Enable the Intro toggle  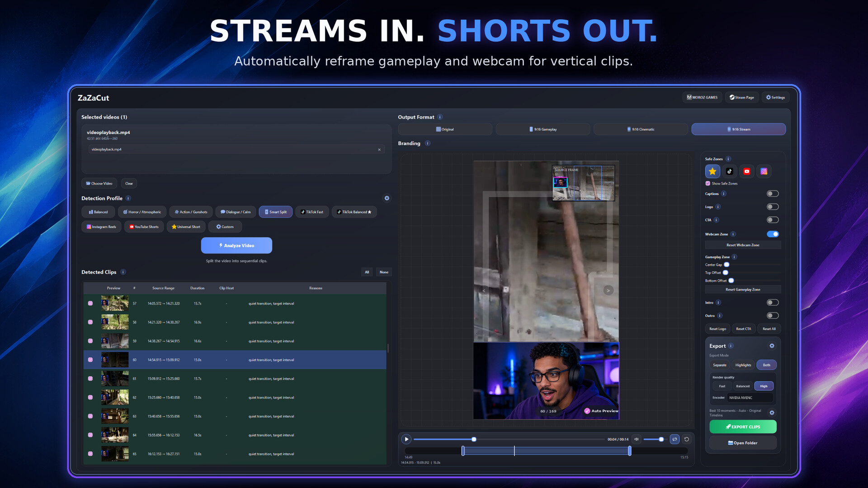(x=773, y=303)
